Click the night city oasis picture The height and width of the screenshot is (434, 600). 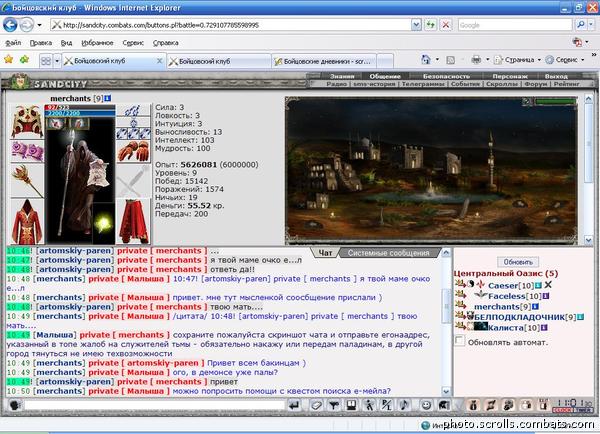(431, 170)
